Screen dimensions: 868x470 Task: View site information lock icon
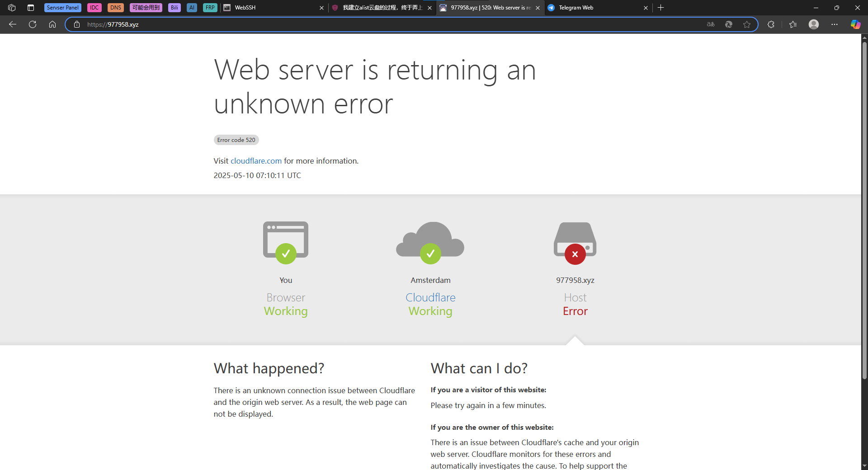coord(77,24)
